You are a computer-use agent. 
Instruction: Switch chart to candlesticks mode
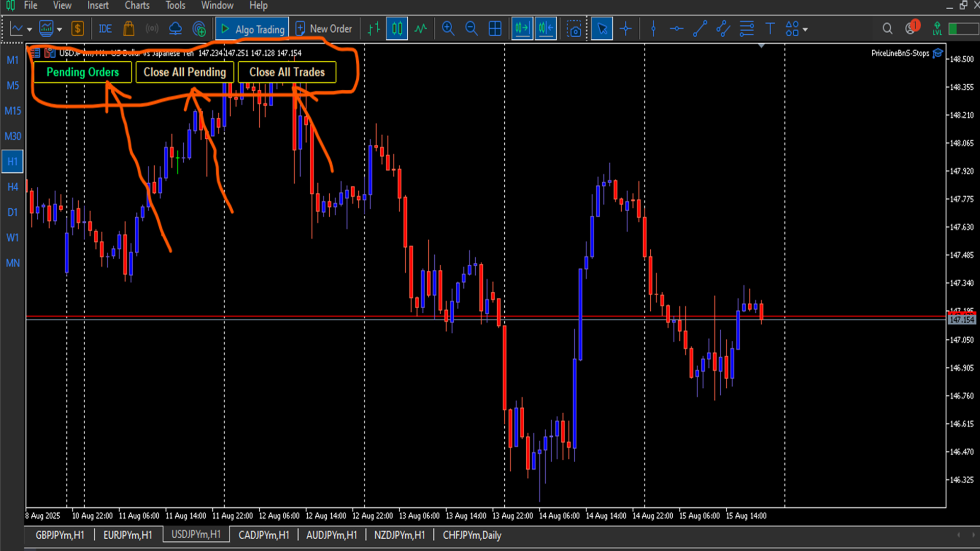397,29
